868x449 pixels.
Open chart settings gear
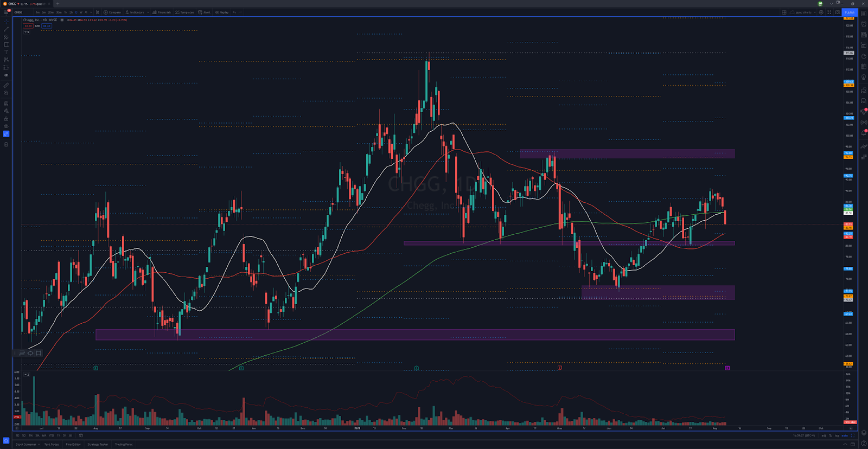click(821, 12)
